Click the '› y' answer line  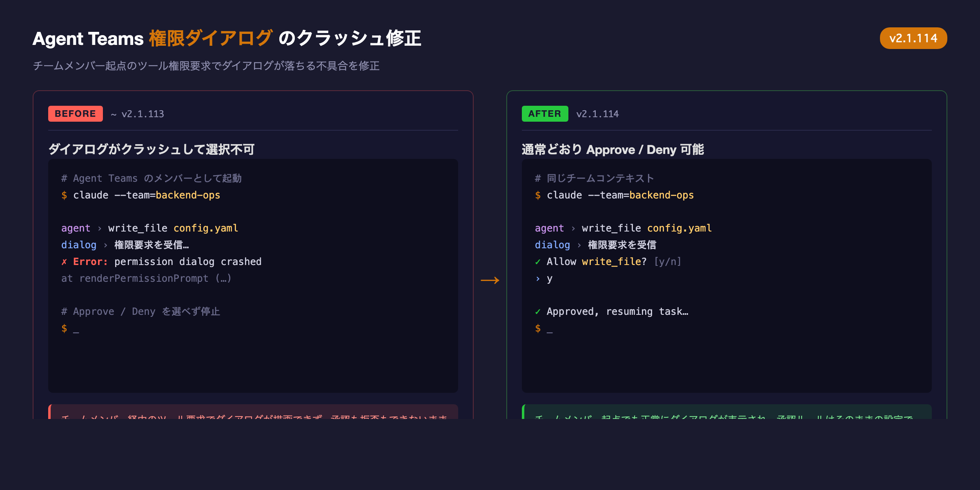pyautogui.click(x=543, y=278)
